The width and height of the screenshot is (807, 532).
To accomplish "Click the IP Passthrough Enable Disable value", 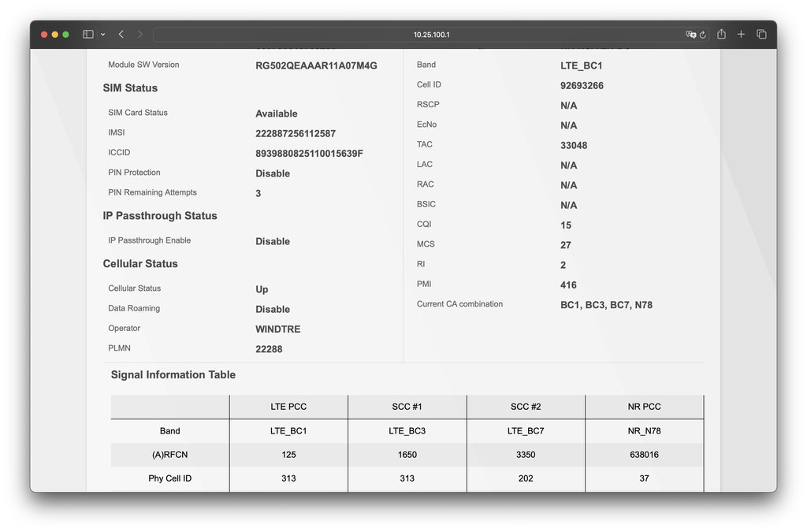I will click(x=273, y=241).
